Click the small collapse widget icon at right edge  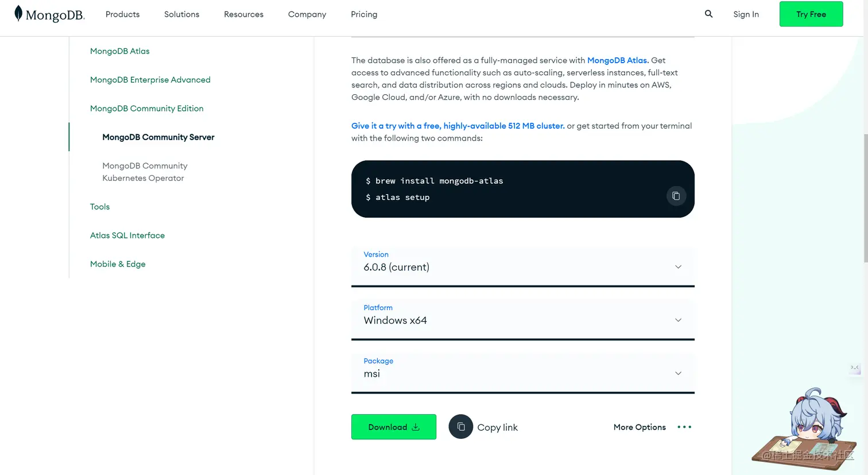click(855, 368)
